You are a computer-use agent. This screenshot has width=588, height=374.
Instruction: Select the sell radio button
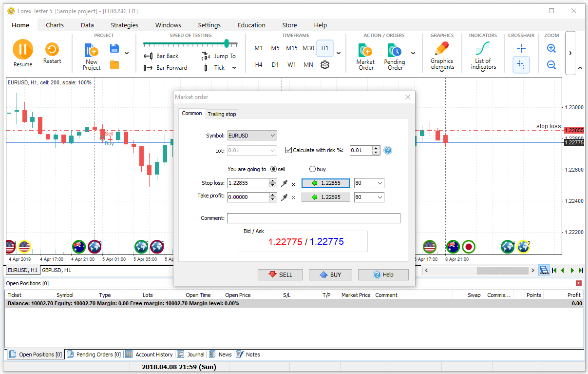[x=273, y=169]
